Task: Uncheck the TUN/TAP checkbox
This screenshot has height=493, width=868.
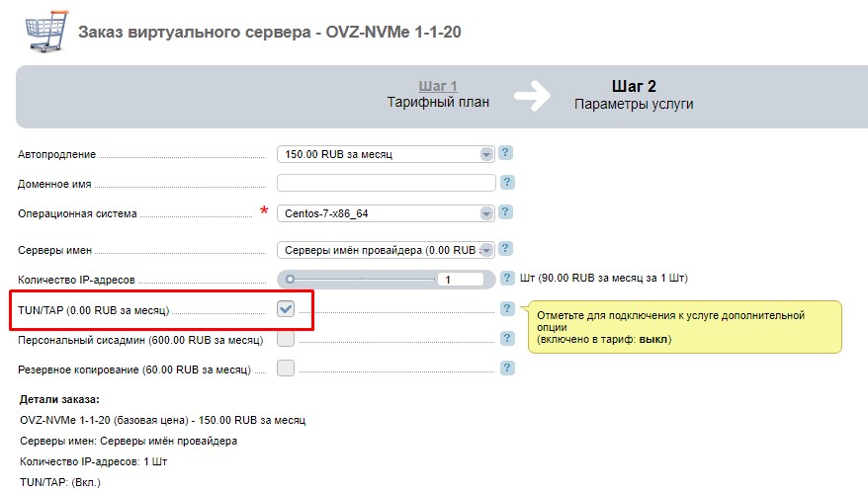Action: (286, 309)
